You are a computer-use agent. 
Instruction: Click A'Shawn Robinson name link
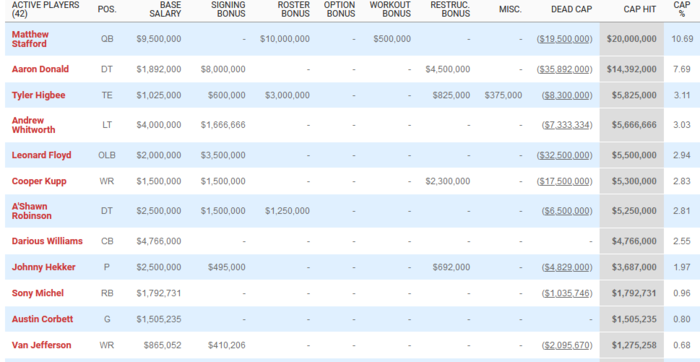32,211
